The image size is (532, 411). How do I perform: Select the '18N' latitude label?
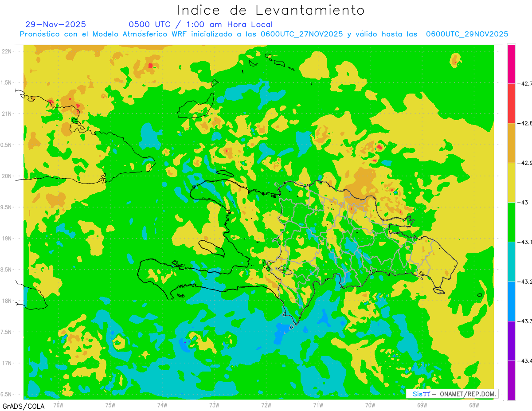pyautogui.click(x=7, y=301)
